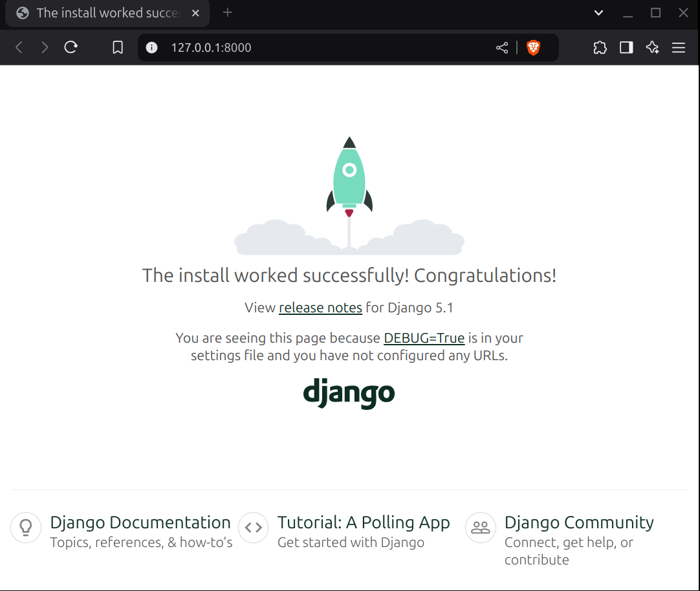The image size is (700, 591).
Task: Open Brave Shields panel
Action: [x=534, y=47]
